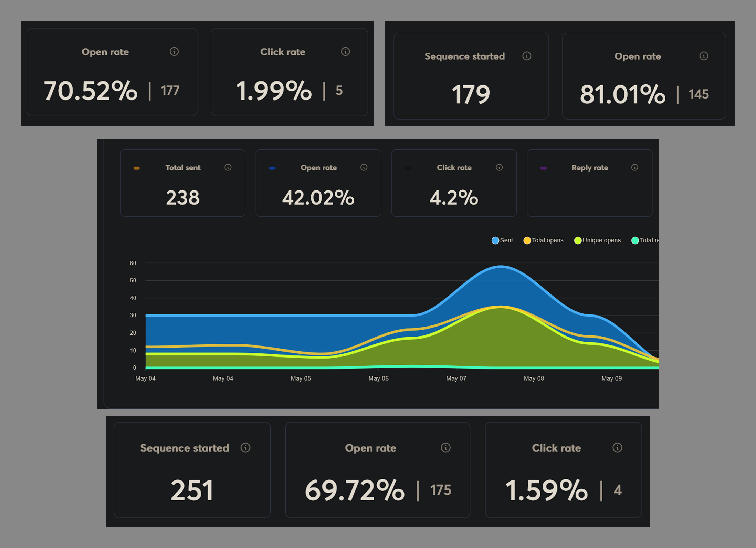
Task: Show info for Click rate 1.59% card
Action: [x=617, y=448]
